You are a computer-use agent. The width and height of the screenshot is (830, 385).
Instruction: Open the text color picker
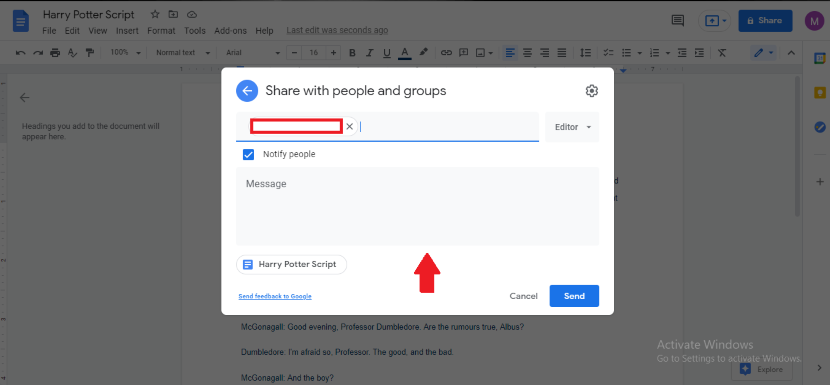click(x=404, y=52)
